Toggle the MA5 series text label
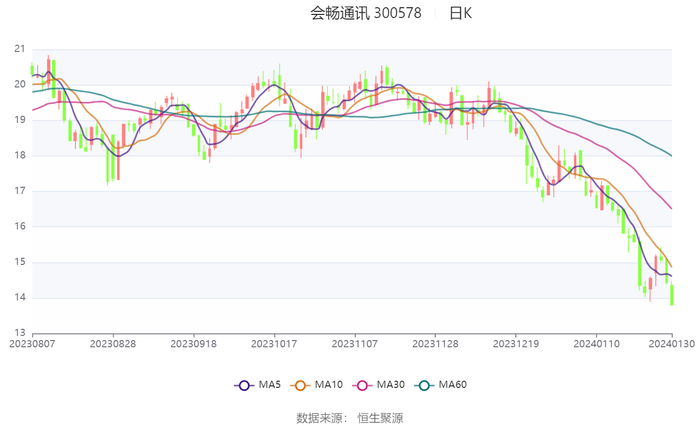Image resolution: width=700 pixels, height=426 pixels. tap(267, 385)
